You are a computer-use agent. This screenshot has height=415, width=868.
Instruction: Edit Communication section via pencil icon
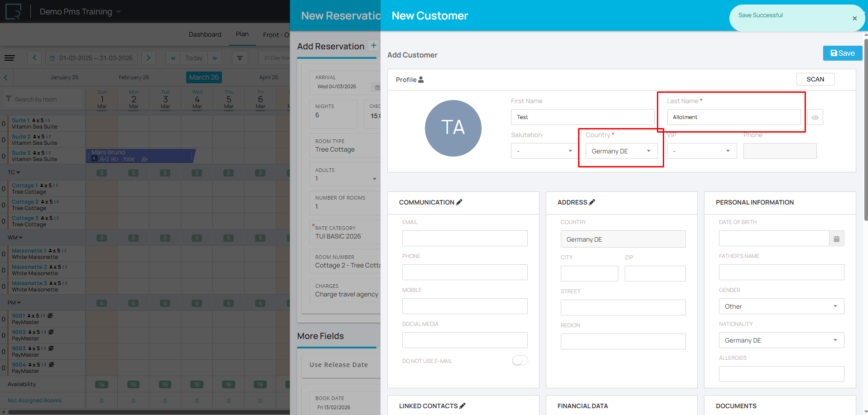(459, 202)
